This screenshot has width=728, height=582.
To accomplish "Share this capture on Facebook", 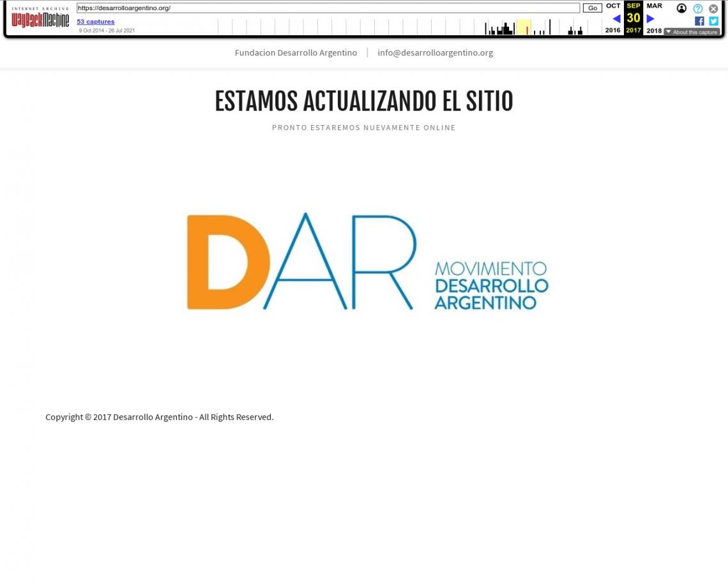I will click(699, 21).
